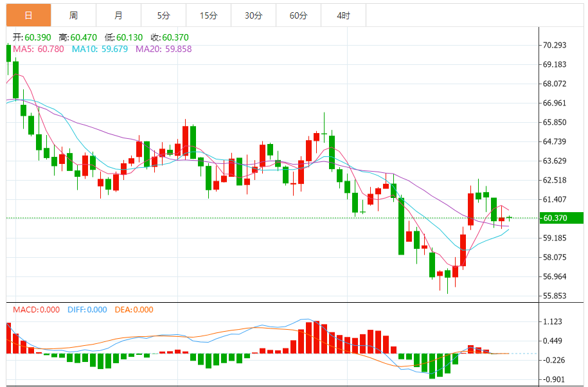This screenshot has height=387, width=588.
Task: Select the 15分 interval tab
Action: click(x=208, y=15)
